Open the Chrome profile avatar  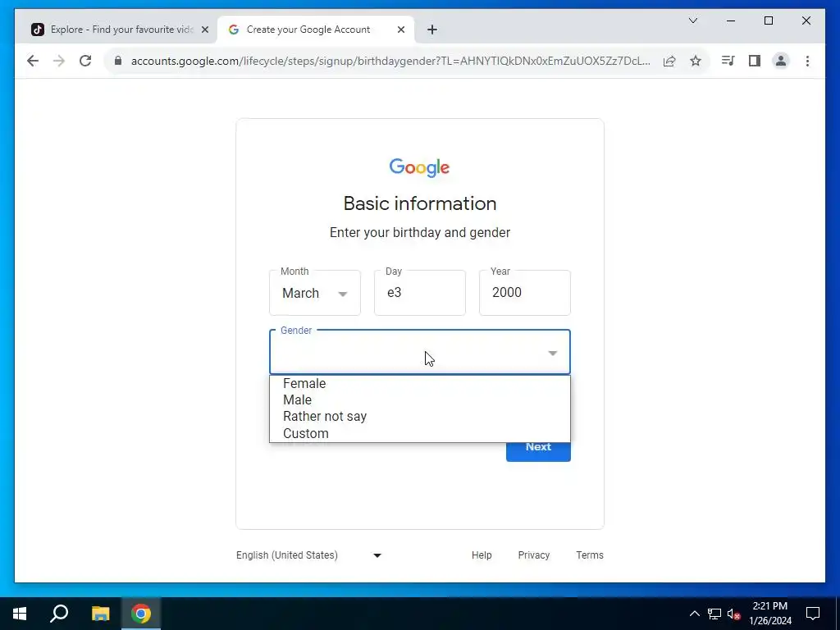point(781,61)
